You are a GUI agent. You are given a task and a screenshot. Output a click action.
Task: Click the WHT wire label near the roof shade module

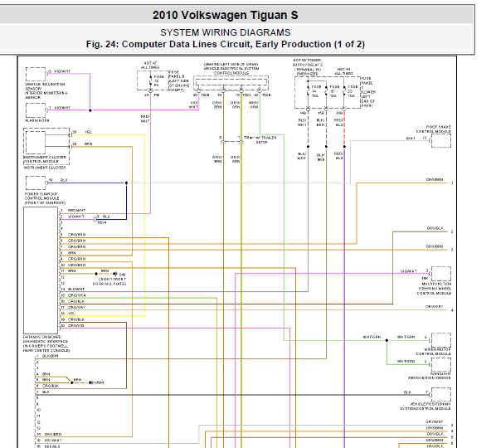pos(411,139)
